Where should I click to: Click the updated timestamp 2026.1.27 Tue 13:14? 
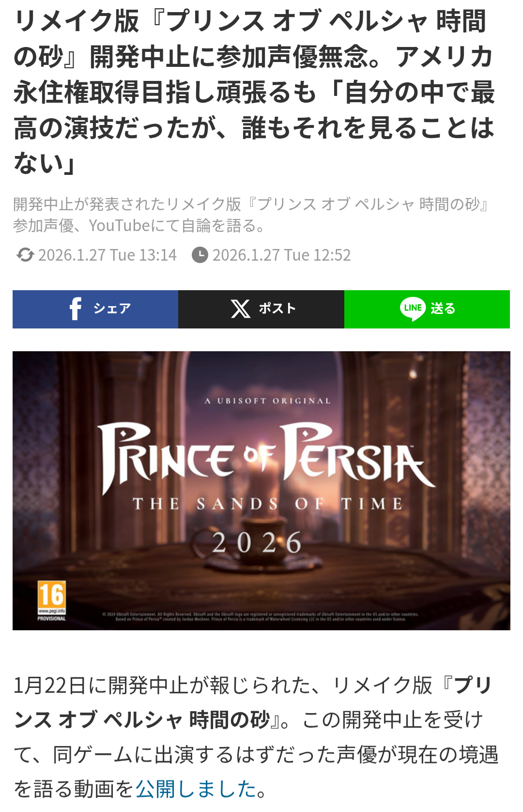108,255
